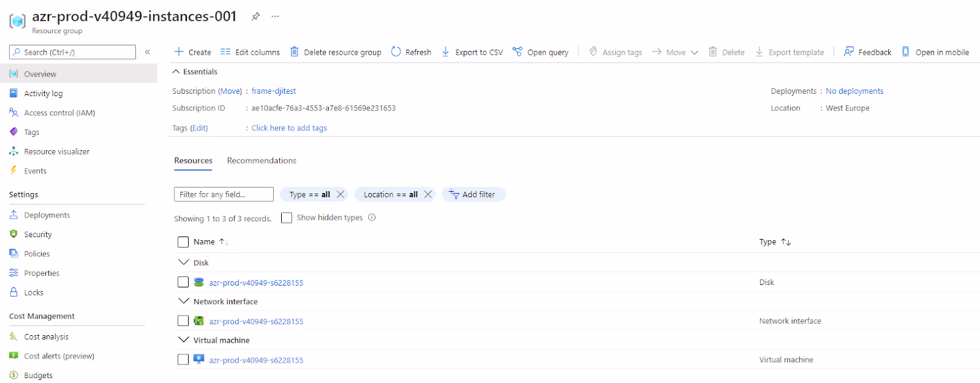Pin the resource group to dashboard
The image size is (980, 383).
click(255, 17)
